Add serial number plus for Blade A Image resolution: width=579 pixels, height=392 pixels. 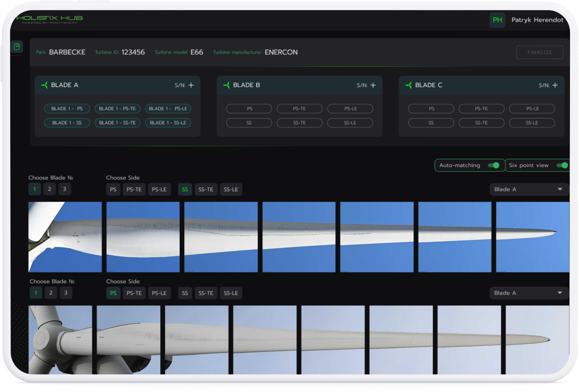[191, 85]
